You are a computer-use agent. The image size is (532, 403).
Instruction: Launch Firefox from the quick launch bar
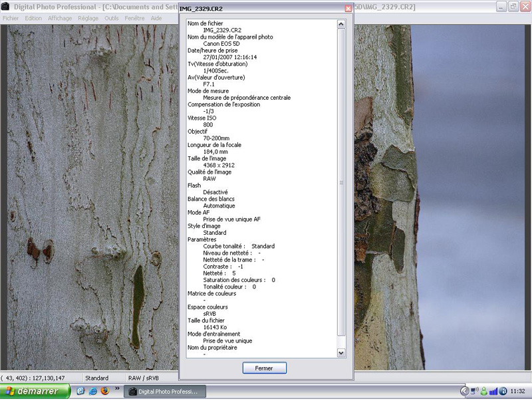[105, 391]
